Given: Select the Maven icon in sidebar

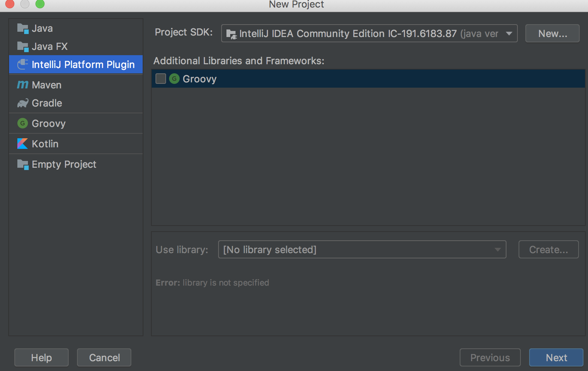Looking at the screenshot, I should 22,85.
